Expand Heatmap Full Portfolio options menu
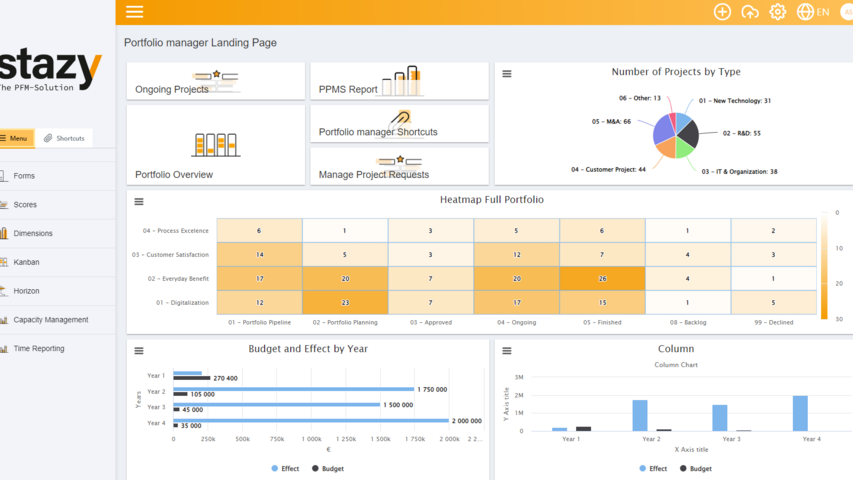The height and width of the screenshot is (480, 853). point(139,202)
